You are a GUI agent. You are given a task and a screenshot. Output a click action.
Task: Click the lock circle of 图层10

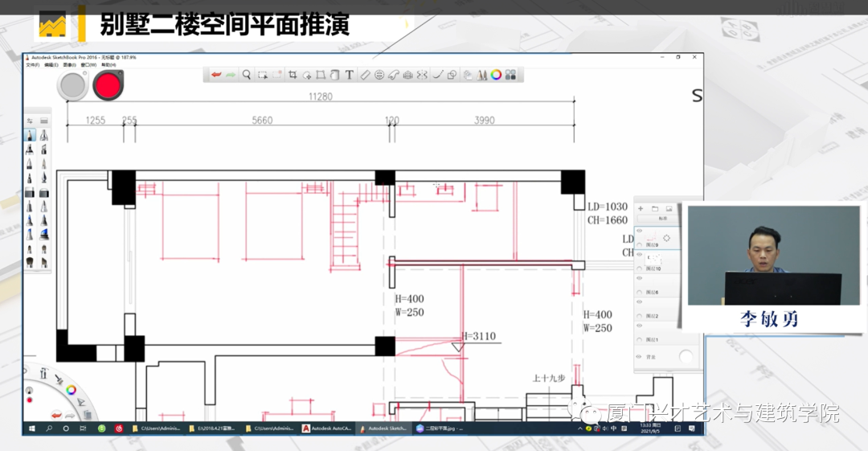[640, 269]
